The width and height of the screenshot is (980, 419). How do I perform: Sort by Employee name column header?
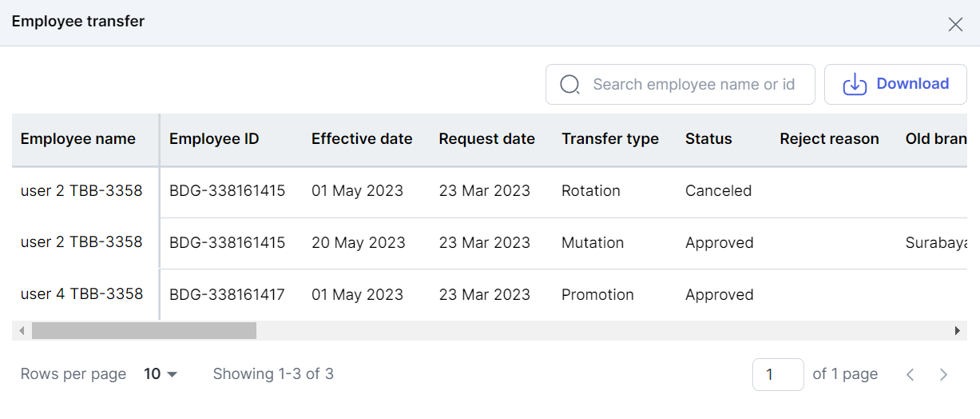(x=78, y=139)
